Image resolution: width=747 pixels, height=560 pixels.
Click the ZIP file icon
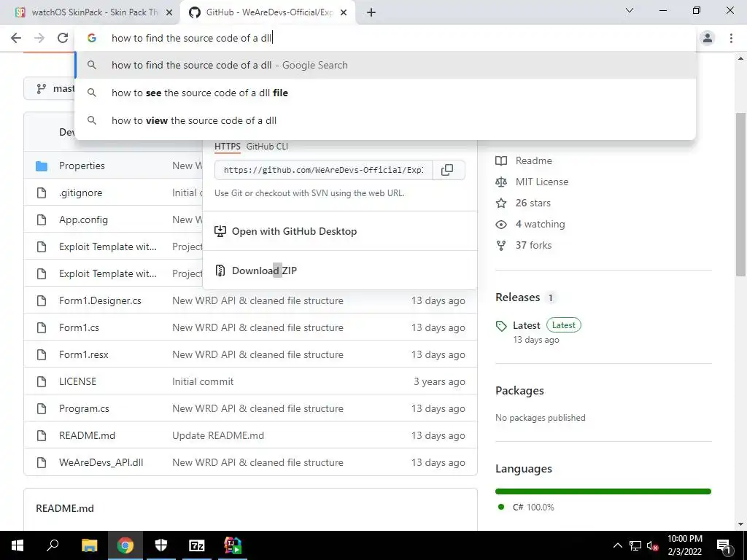(220, 271)
